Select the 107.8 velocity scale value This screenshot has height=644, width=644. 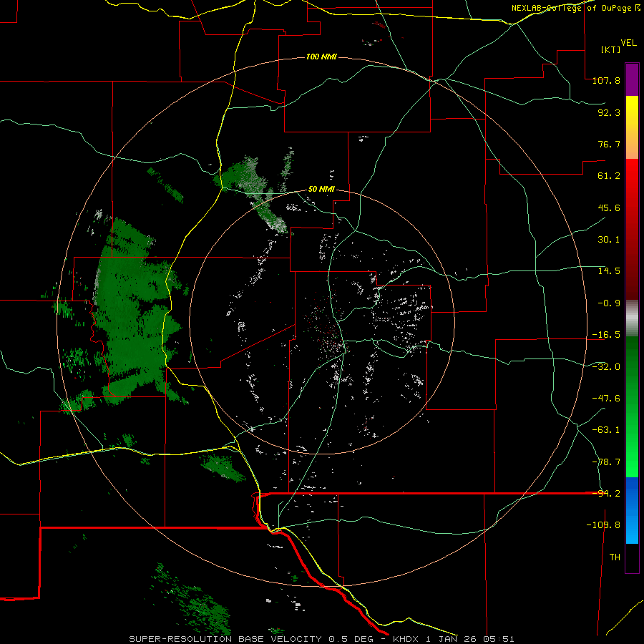[x=606, y=80]
